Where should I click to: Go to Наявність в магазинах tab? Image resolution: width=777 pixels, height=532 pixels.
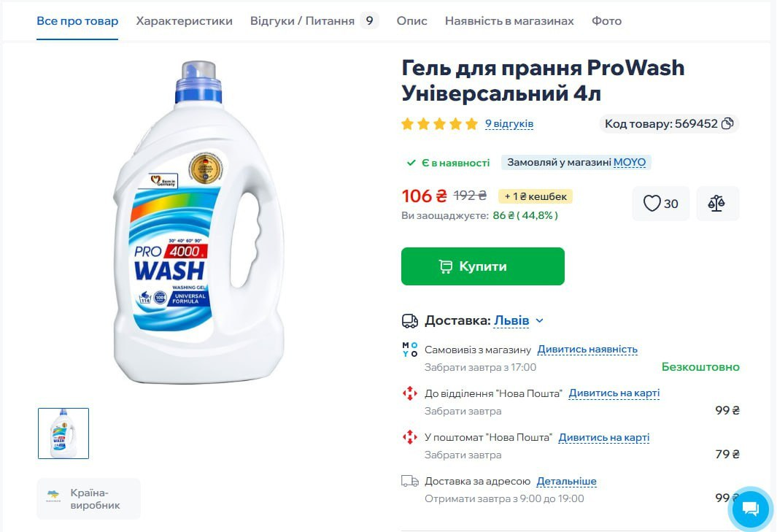(x=509, y=21)
